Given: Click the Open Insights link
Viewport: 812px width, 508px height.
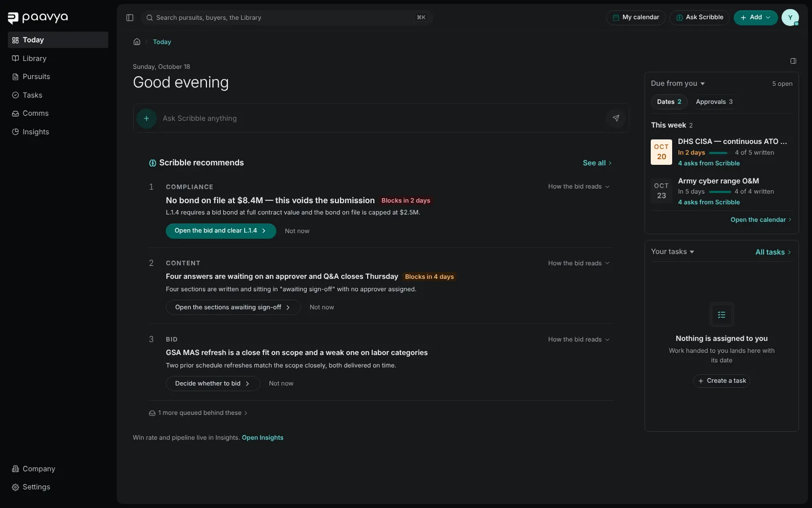Looking at the screenshot, I should click(x=263, y=438).
